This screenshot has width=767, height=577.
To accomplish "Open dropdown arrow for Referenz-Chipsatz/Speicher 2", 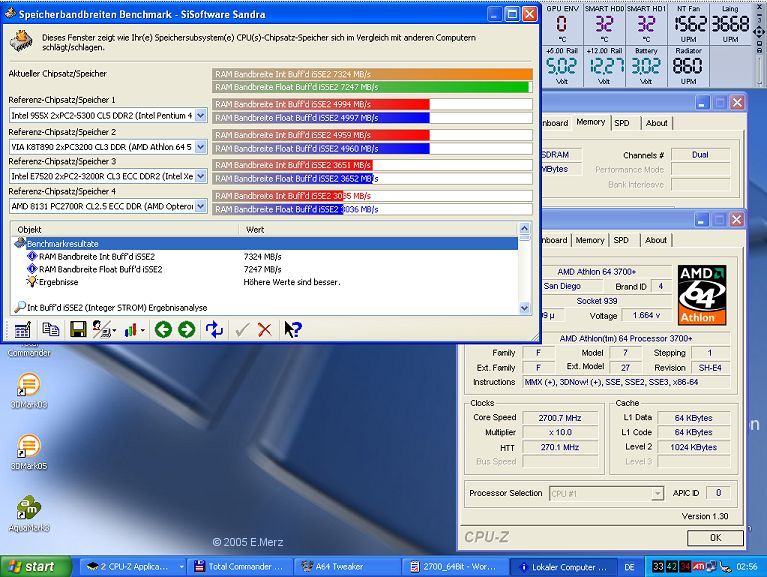I will [201, 147].
